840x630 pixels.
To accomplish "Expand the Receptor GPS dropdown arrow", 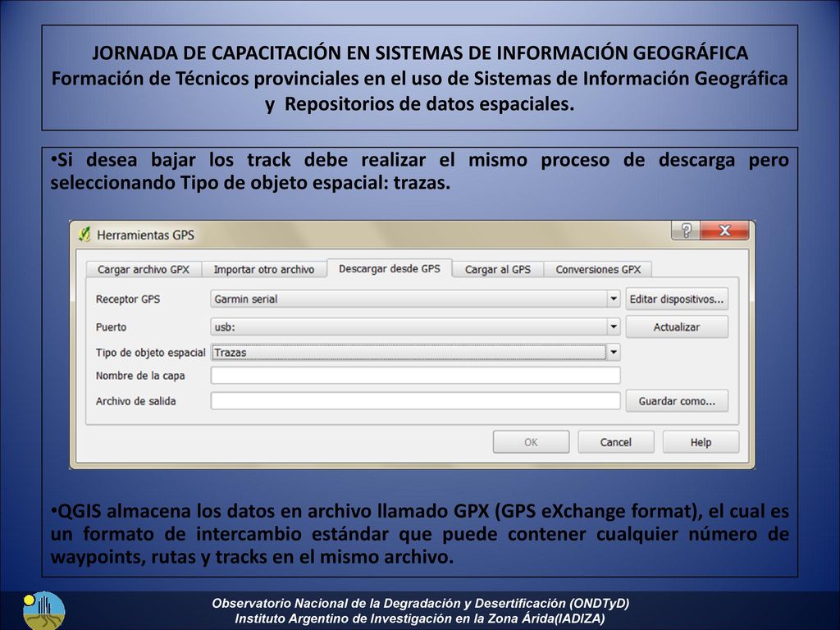I will [x=614, y=299].
